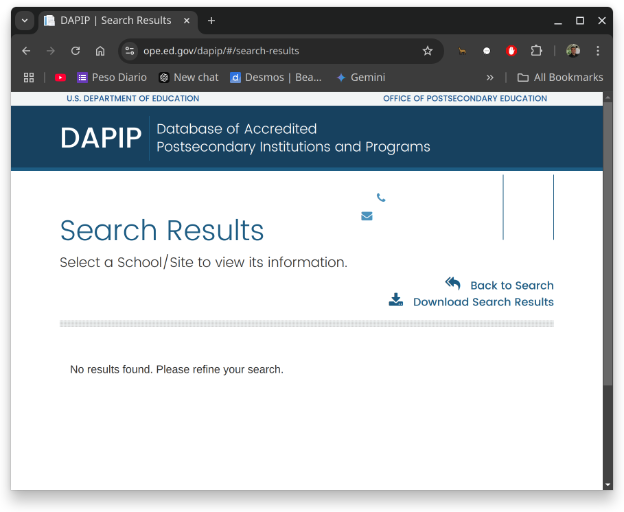Click the orange animal extension icon

pos(462,51)
